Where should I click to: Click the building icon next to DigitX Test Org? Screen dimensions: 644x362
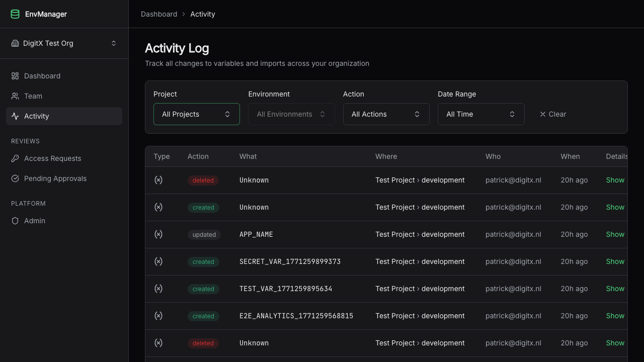click(15, 43)
